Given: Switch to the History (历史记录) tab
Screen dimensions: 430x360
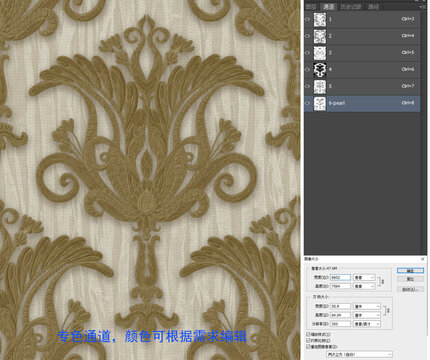Looking at the screenshot, I should (351, 7).
